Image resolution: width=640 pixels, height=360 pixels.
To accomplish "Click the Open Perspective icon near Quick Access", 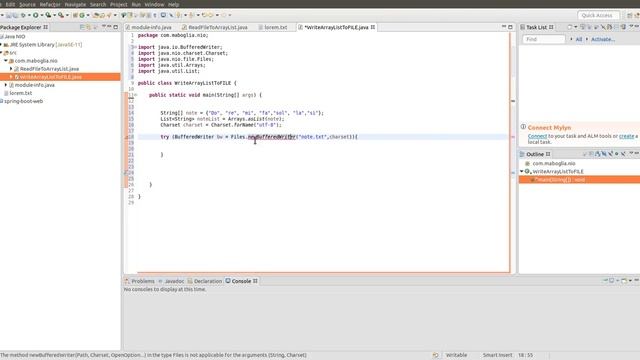I will (x=630, y=15).
